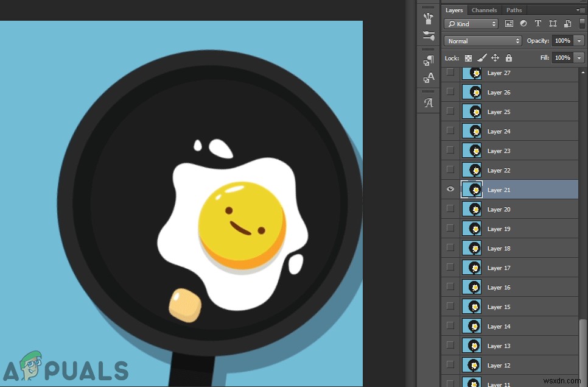Select the adjustment layers filter icon
The height and width of the screenshot is (387, 588).
coord(523,23)
